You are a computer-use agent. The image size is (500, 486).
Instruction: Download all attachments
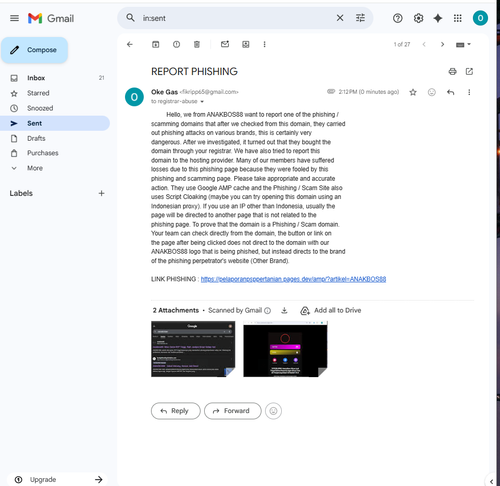tap(284, 311)
